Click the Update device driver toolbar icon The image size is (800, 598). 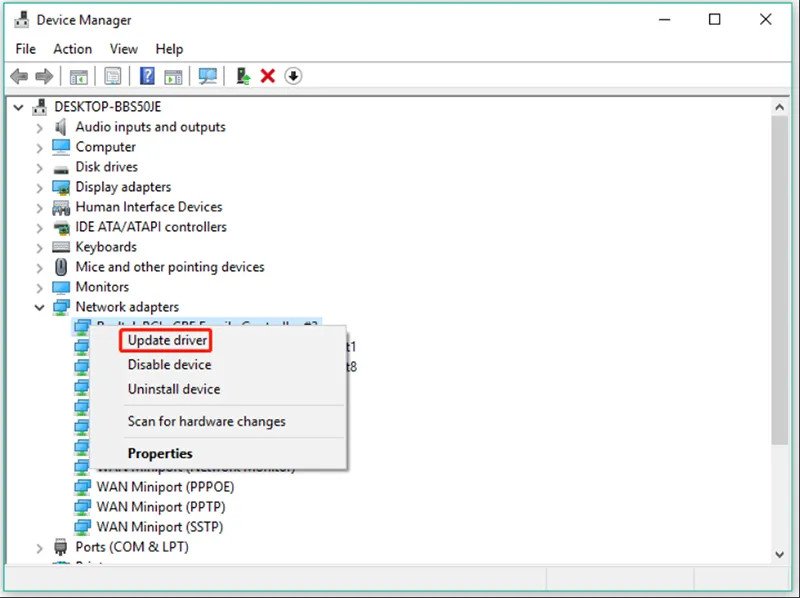pyautogui.click(x=243, y=76)
